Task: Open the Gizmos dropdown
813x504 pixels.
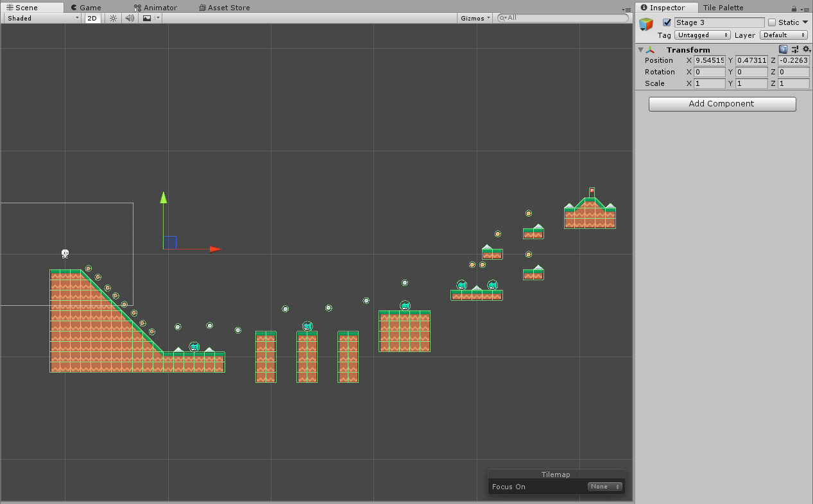Action: [x=475, y=18]
